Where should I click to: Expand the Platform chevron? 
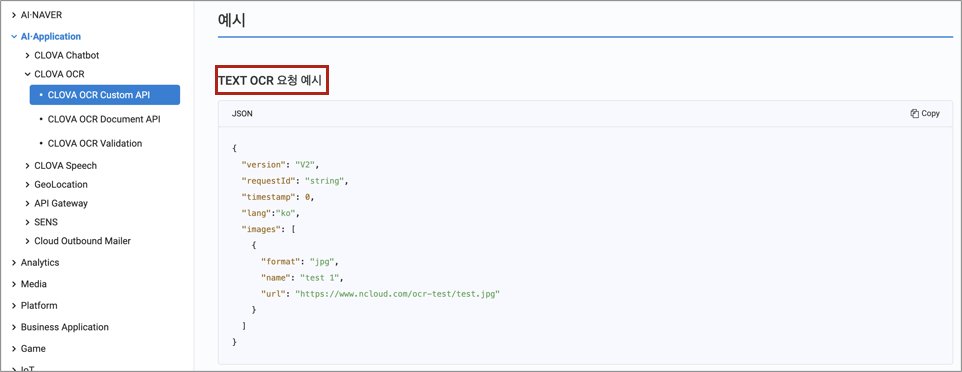click(x=13, y=306)
